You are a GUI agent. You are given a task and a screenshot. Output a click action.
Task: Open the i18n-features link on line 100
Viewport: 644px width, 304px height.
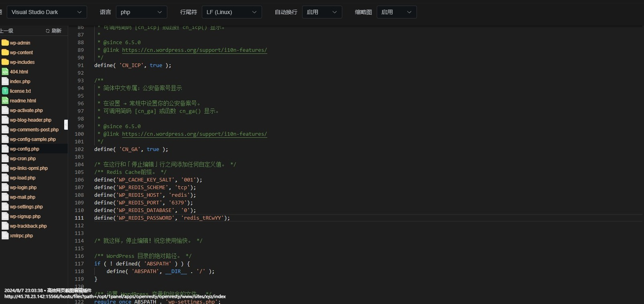point(195,134)
